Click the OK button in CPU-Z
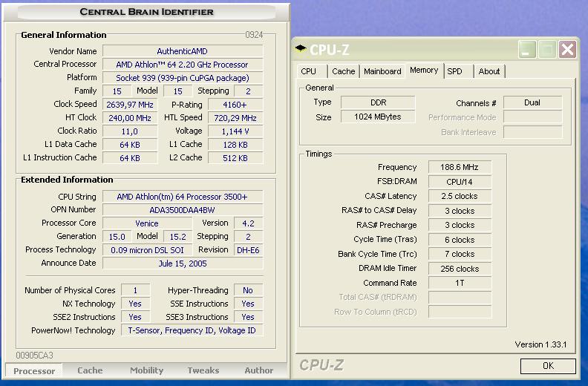The width and height of the screenshot is (588, 386). pyautogui.click(x=548, y=366)
